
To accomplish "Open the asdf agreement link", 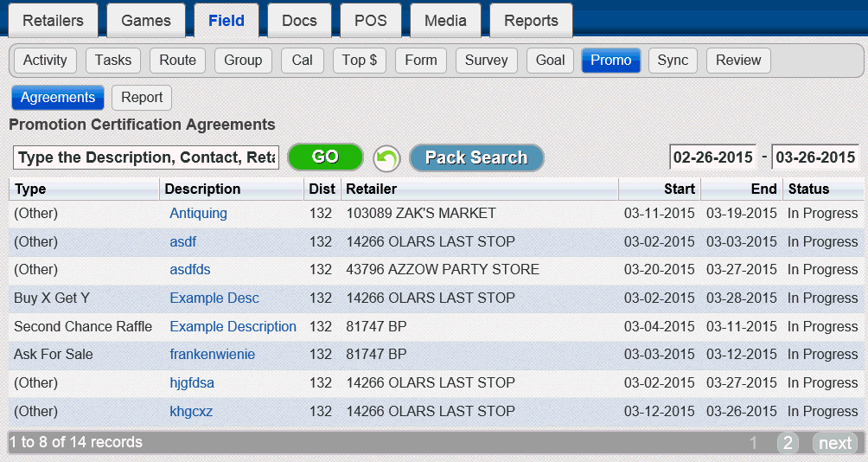I will pyautogui.click(x=182, y=242).
